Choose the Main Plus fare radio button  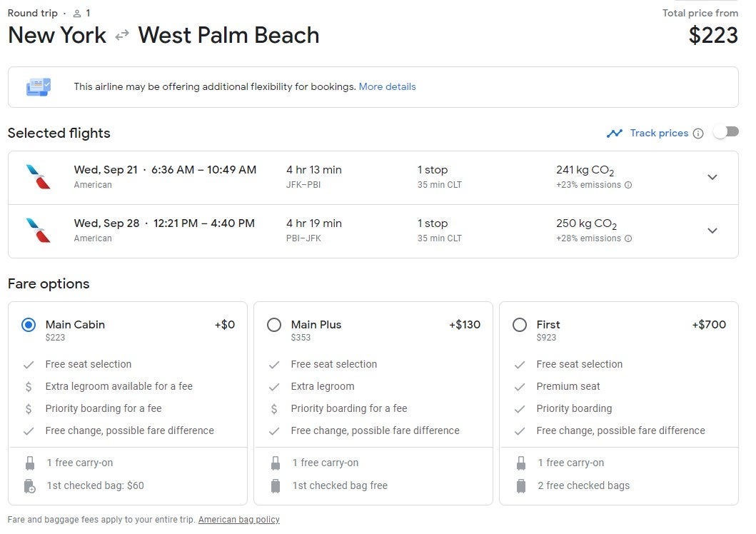[274, 325]
